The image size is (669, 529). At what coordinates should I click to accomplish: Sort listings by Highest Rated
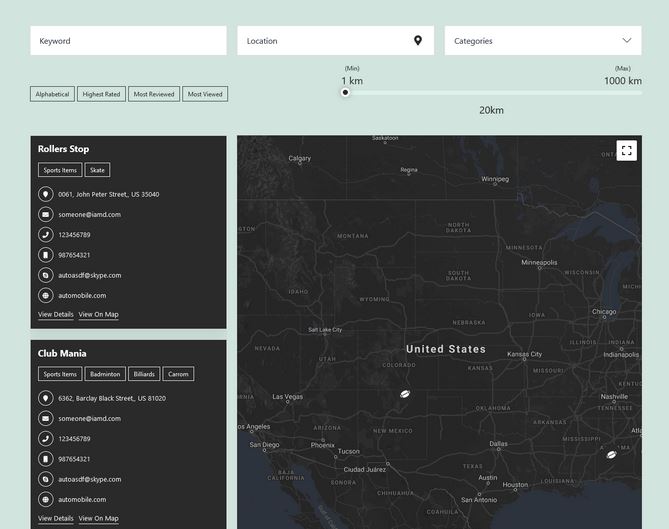101,94
